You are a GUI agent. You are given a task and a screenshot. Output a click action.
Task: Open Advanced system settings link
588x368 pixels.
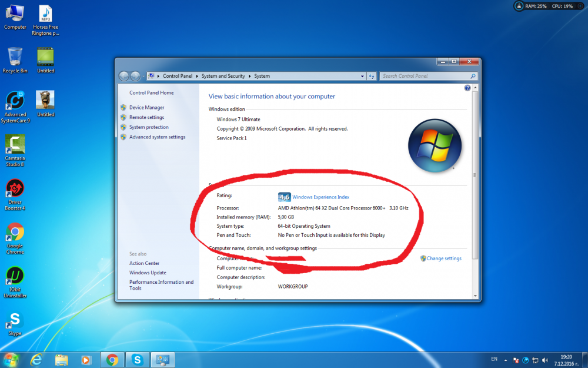[x=157, y=137]
